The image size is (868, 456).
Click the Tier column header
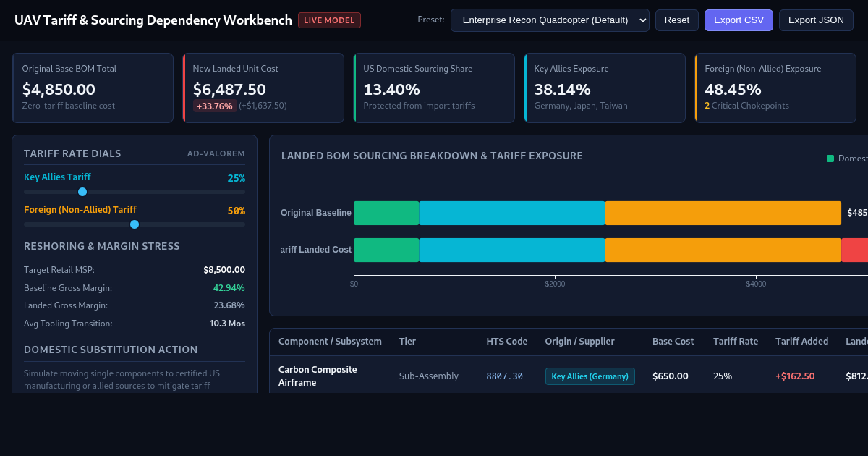pyautogui.click(x=407, y=342)
